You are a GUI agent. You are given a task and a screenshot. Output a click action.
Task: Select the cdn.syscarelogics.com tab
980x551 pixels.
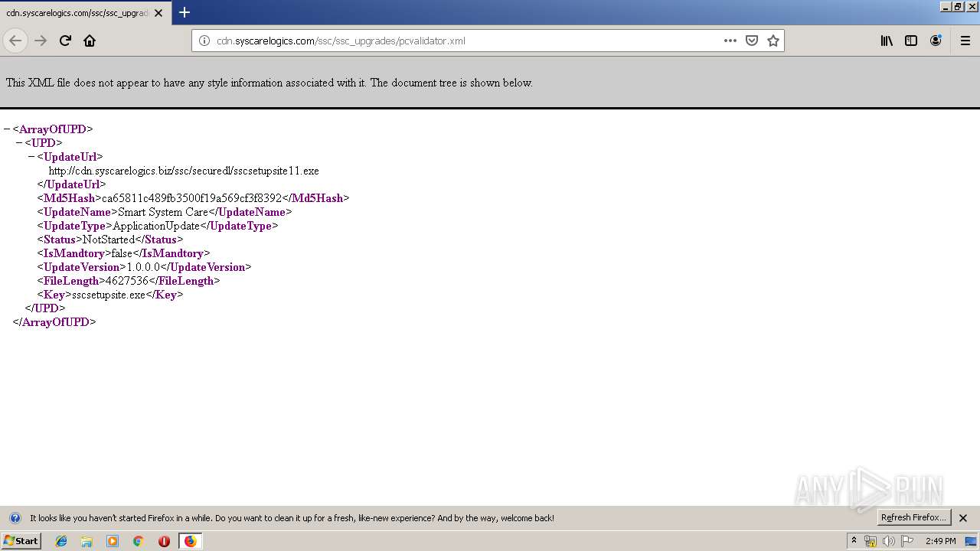[x=85, y=13]
